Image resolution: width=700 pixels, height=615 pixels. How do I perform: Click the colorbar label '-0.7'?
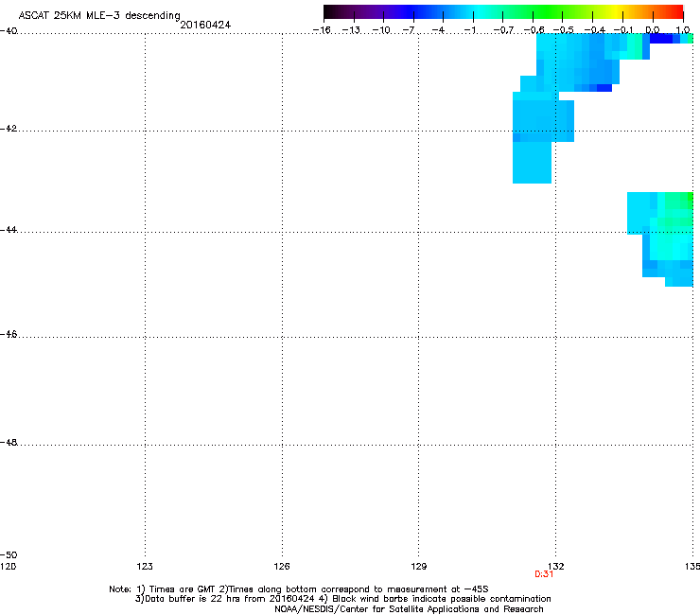[x=503, y=30]
